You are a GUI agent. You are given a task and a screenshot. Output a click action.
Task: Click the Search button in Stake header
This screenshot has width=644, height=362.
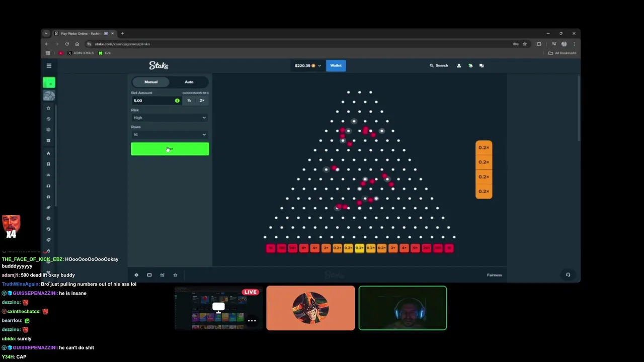[x=439, y=65]
